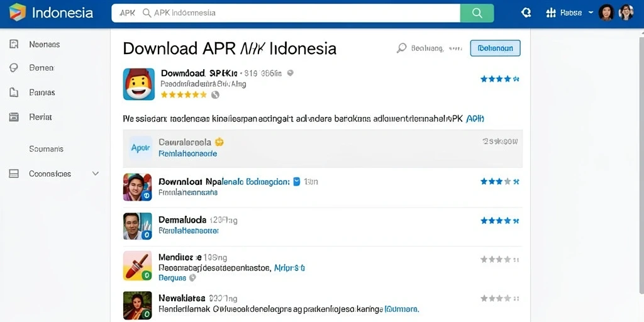The image size is (644, 322).
Task: Click the verified badge next to Download APK
Action: pyautogui.click(x=291, y=73)
